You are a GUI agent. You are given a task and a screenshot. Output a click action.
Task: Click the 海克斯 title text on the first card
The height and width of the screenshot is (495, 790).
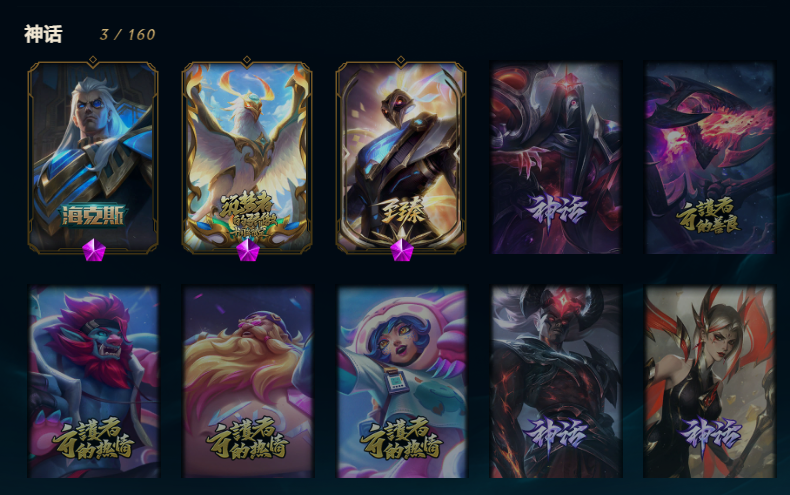(93, 216)
